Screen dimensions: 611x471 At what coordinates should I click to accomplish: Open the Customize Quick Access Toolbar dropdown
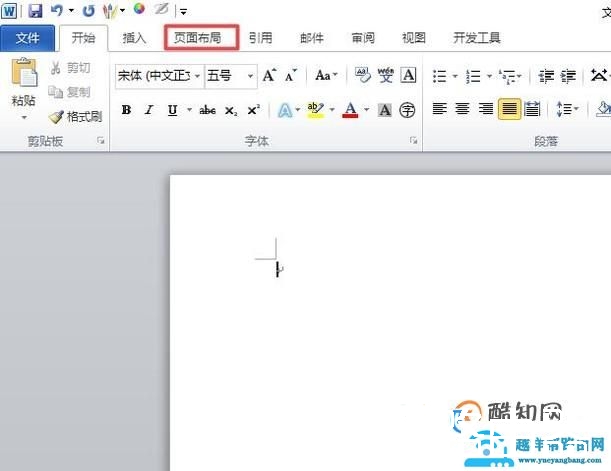point(183,12)
